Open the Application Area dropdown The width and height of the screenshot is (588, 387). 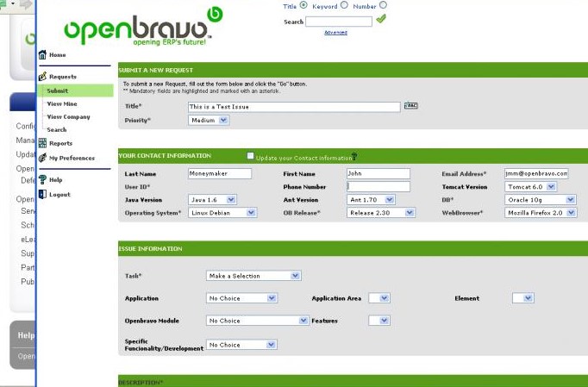[x=379, y=298]
